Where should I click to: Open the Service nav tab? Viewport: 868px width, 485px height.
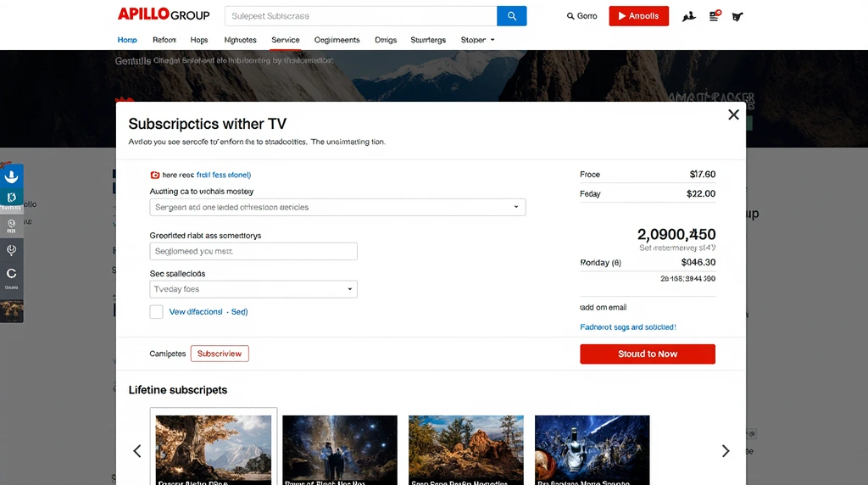pos(286,40)
